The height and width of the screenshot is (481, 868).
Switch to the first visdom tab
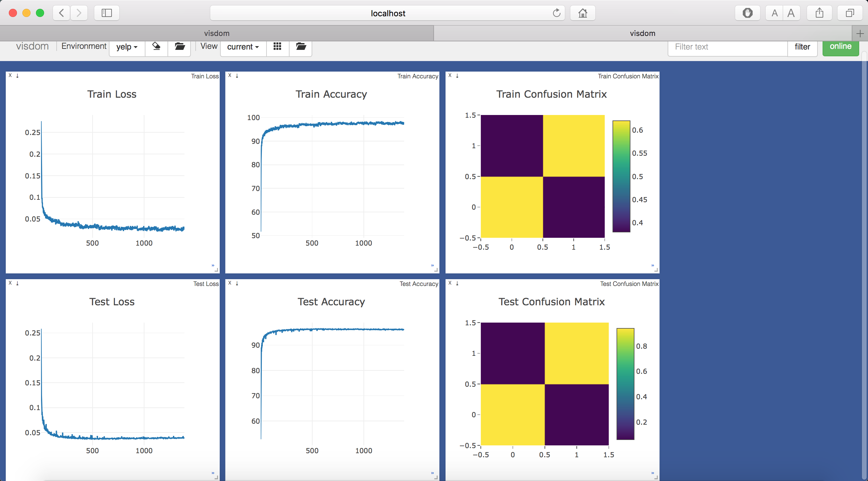pos(217,33)
